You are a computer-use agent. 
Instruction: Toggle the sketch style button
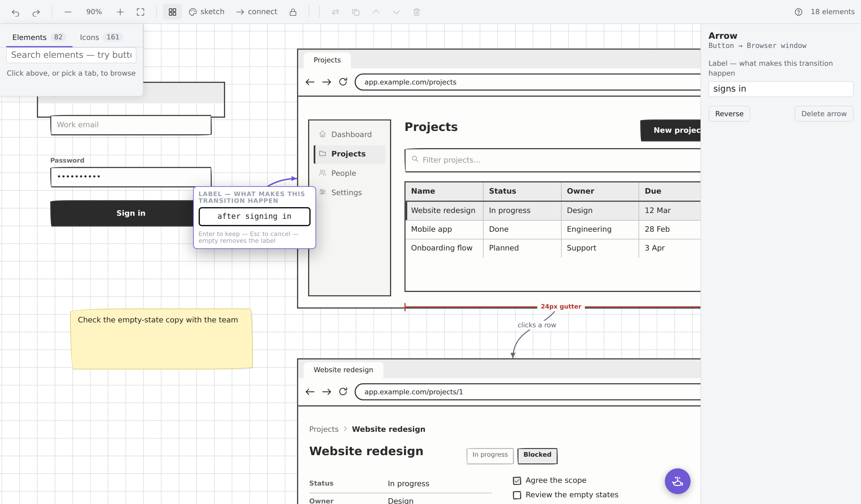point(207,12)
